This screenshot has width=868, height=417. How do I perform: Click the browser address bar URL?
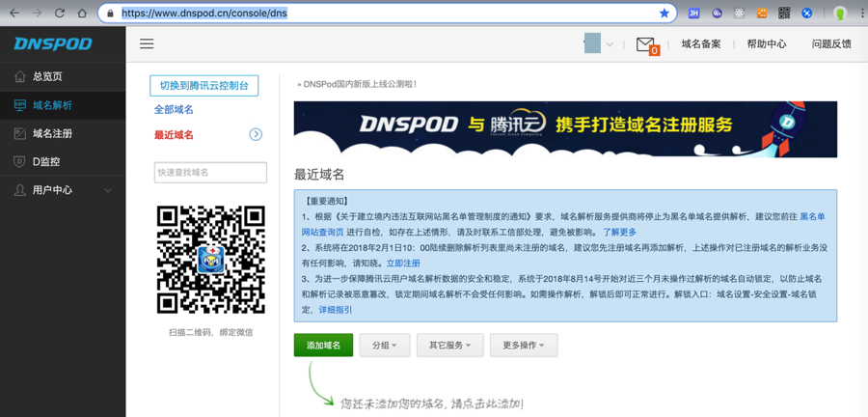(x=204, y=13)
